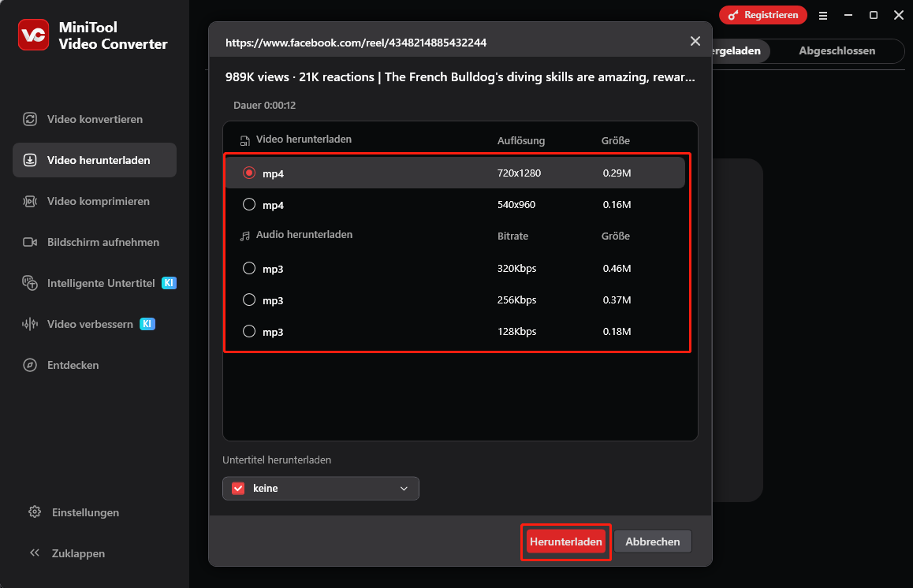Viewport: 913px width, 588px height.
Task: Click the Einstellungen gear icon
Action: (x=35, y=512)
